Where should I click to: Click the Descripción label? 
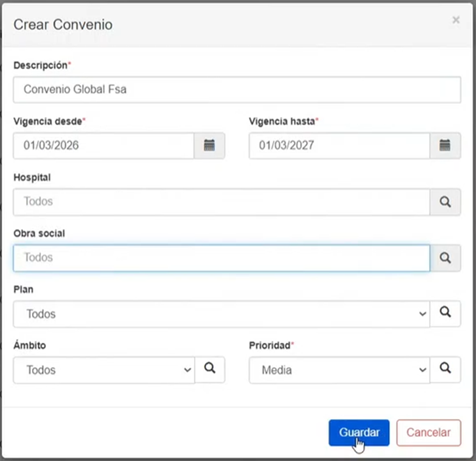pos(40,65)
